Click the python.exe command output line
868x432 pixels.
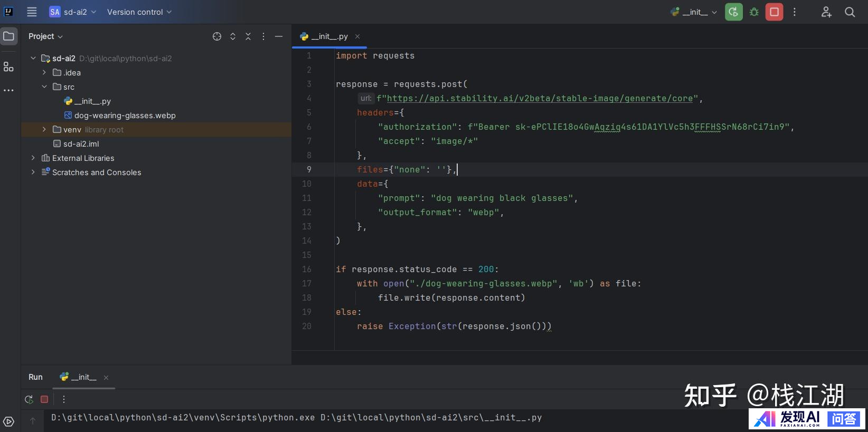pyautogui.click(x=296, y=417)
